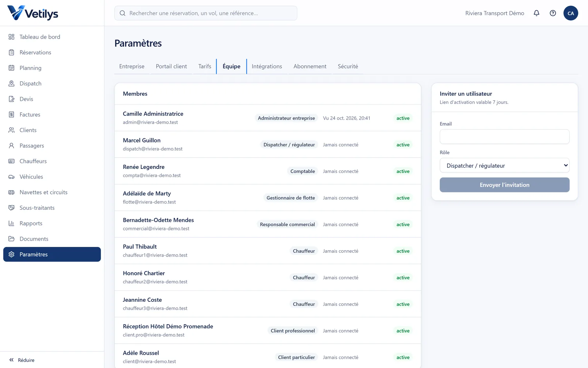This screenshot has height=368, width=588.
Task: Go to Dispatch via its sidebar icon
Action: (11, 84)
